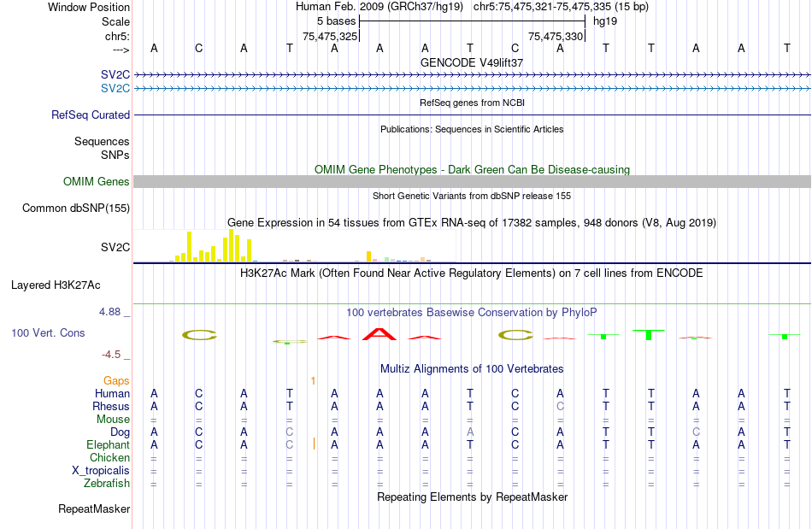
Task: Click the 5 bases scale bar
Action: (473, 21)
